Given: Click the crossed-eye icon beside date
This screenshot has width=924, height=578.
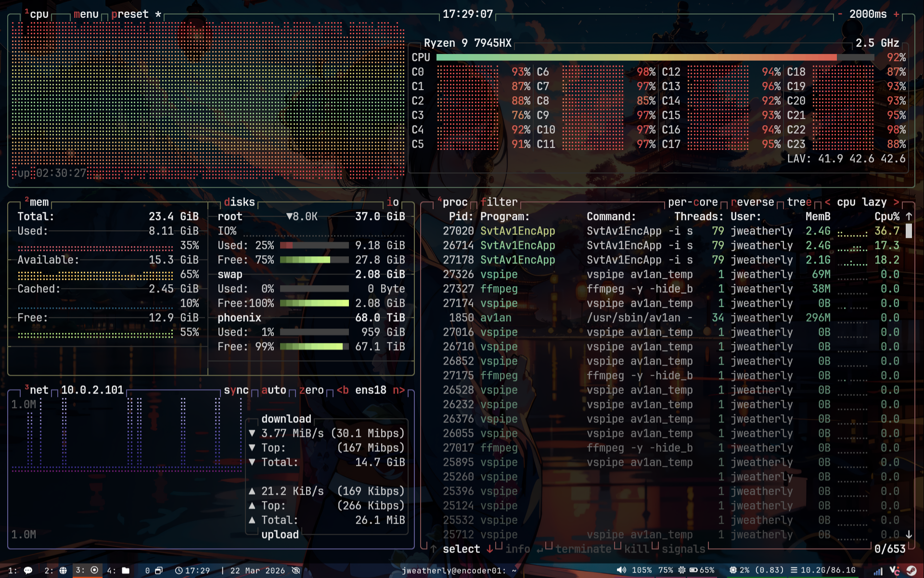Looking at the screenshot, I should coord(296,570).
